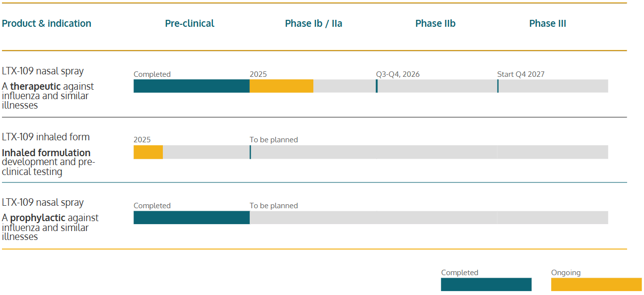Select the Phase Ib / IIa column header
644x295 pixels.
pyautogui.click(x=313, y=23)
